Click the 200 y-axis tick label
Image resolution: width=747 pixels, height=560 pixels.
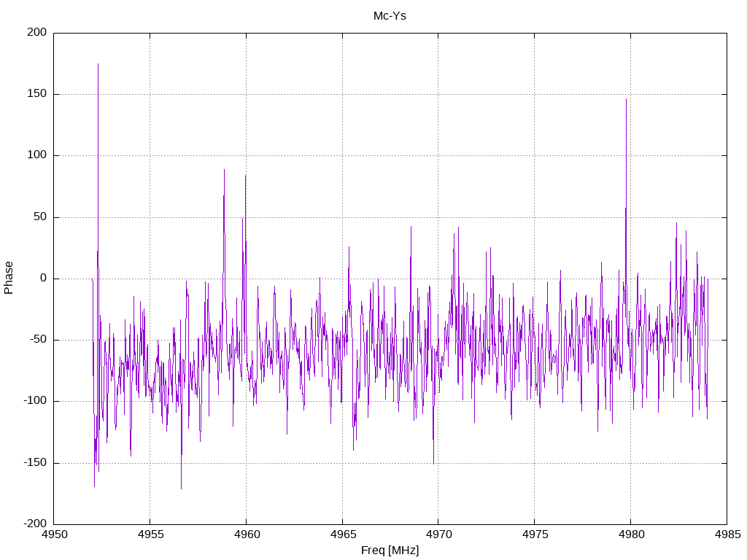(x=37, y=32)
